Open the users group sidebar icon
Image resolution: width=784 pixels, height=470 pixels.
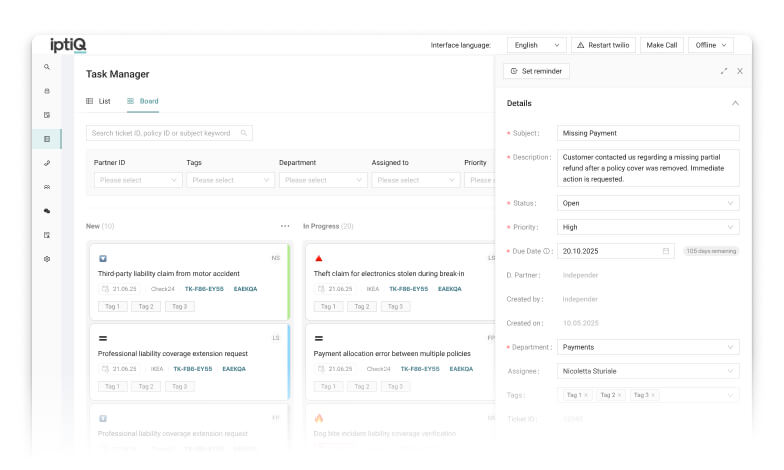47,187
